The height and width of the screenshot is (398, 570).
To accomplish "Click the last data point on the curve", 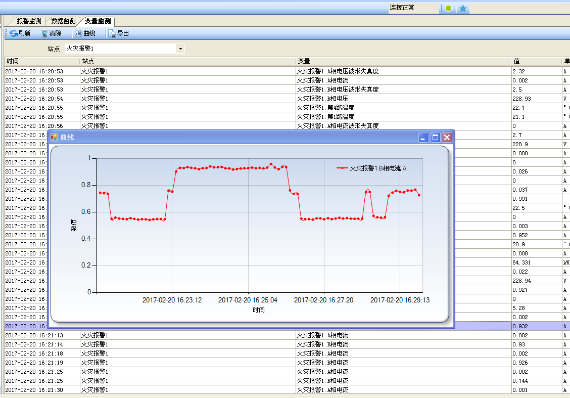I will click(x=420, y=195).
